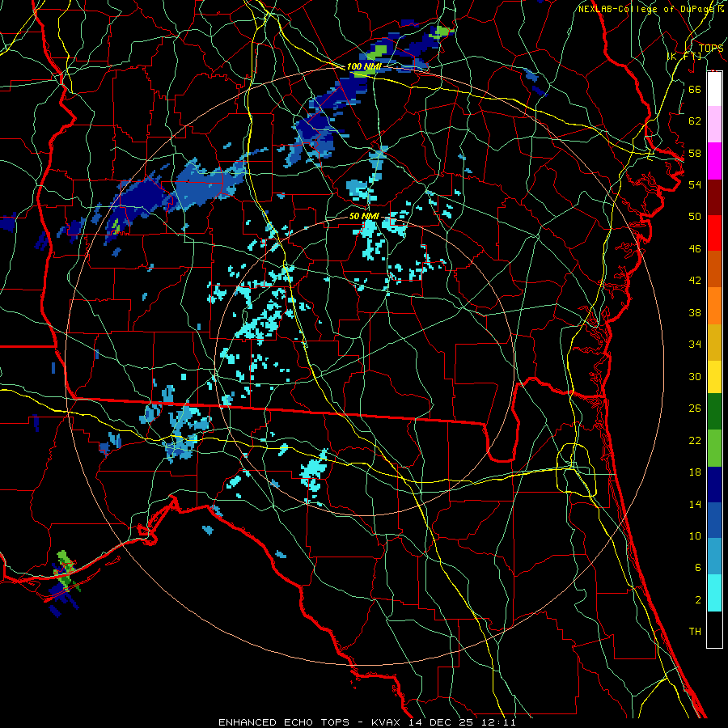The image size is (728, 728).
Task: Click the legend value 6
Action: coord(698,568)
